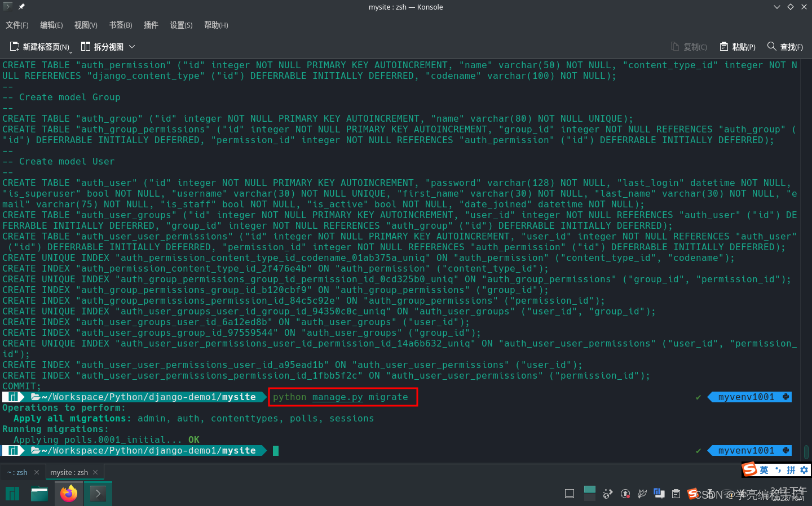Click the 查找(F) search button
Viewport: 812px width, 506px height.
click(785, 47)
